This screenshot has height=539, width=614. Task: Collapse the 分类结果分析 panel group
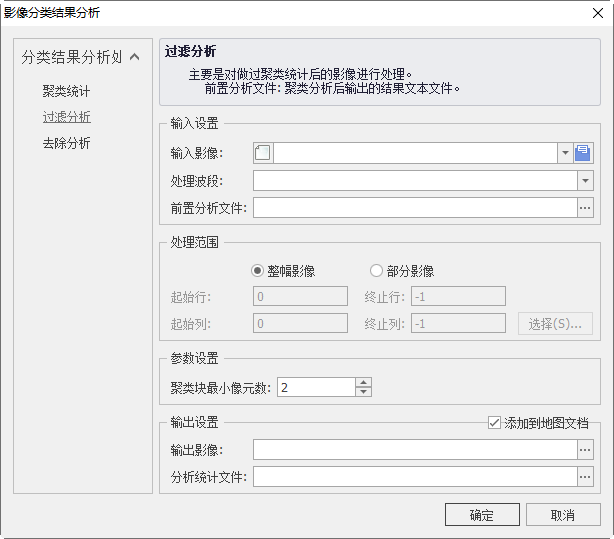pyautogui.click(x=134, y=58)
